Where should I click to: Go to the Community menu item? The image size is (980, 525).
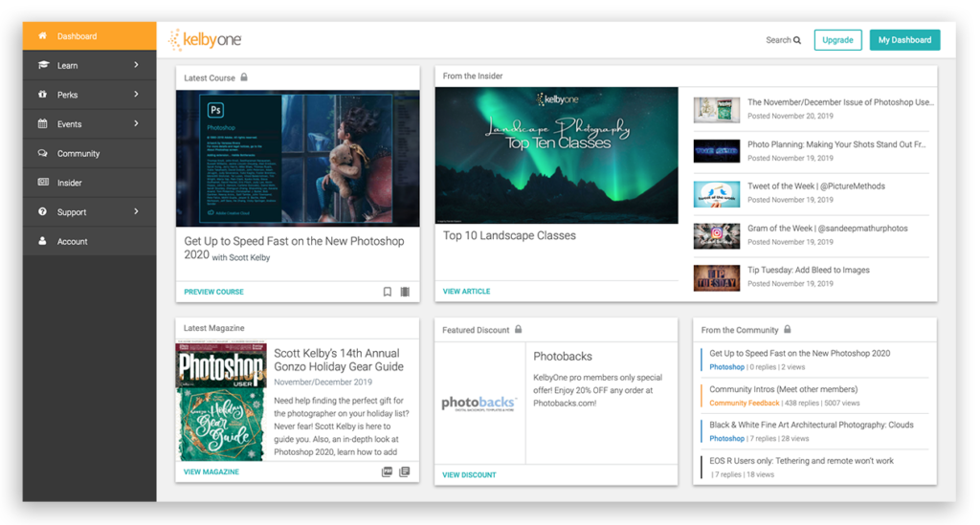click(x=89, y=154)
